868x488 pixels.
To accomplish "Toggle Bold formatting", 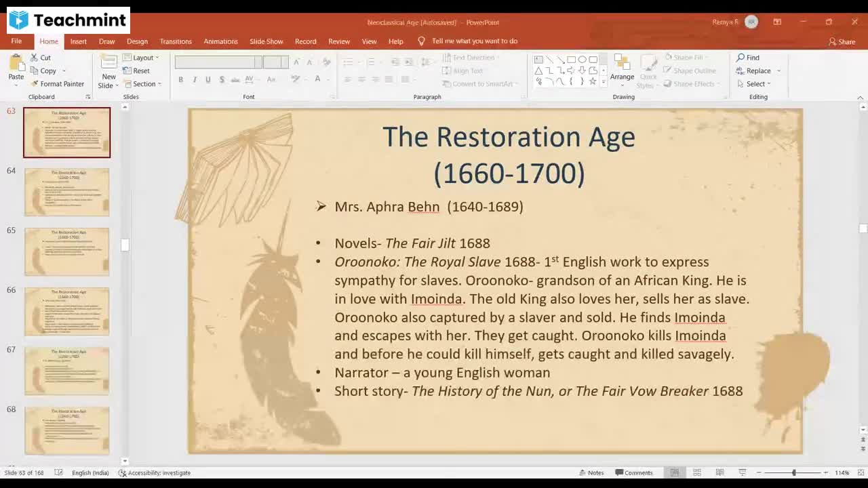I will (x=181, y=79).
